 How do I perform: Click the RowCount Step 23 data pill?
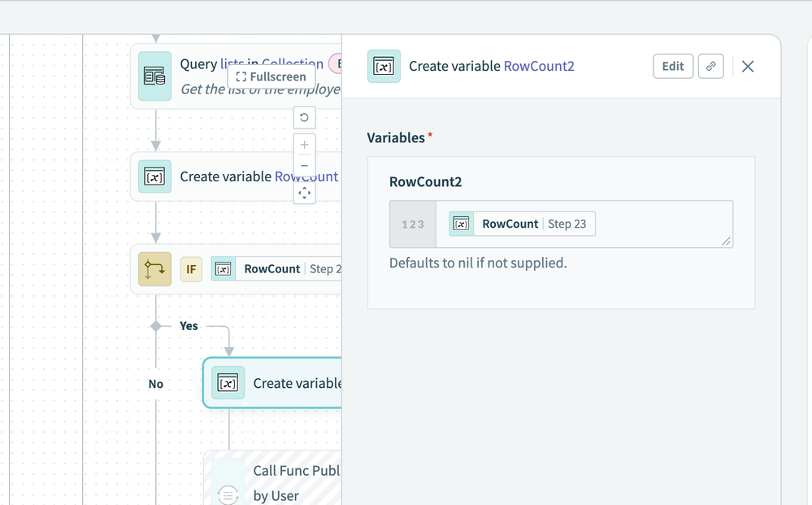tap(522, 224)
